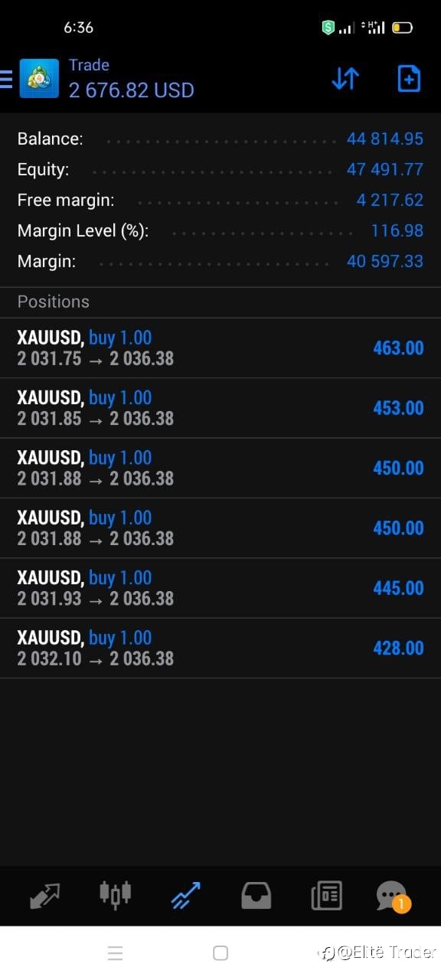Open the News tab icon
The image size is (441, 980).
pyautogui.click(x=326, y=895)
